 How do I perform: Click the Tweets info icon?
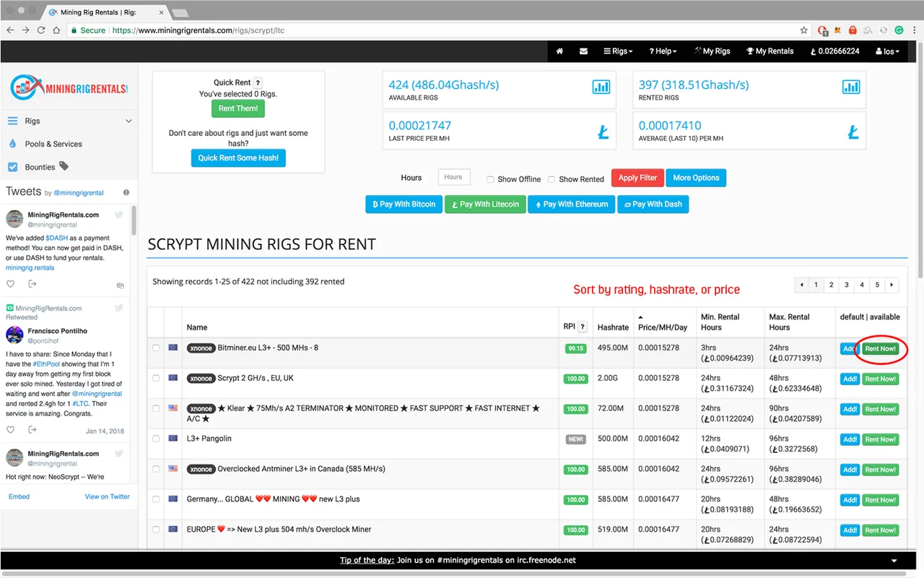[126, 192]
